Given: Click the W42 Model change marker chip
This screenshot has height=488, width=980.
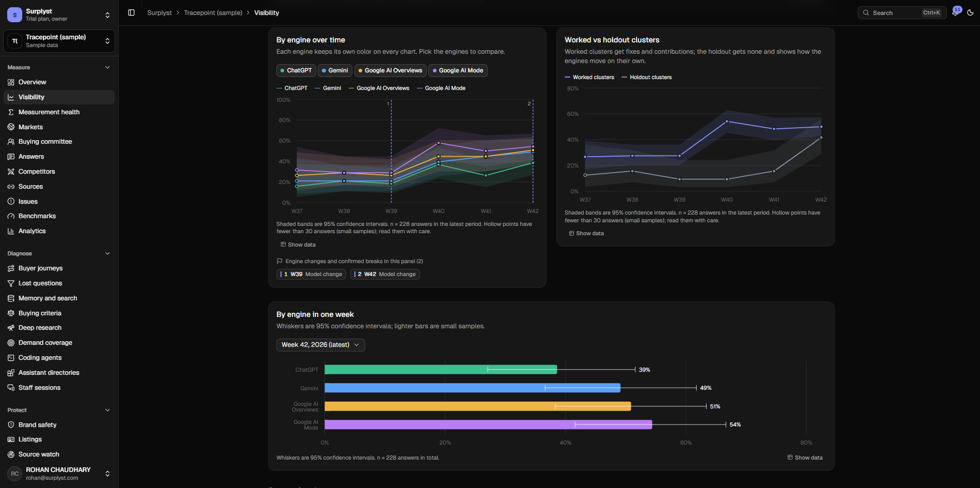Looking at the screenshot, I should (385, 274).
